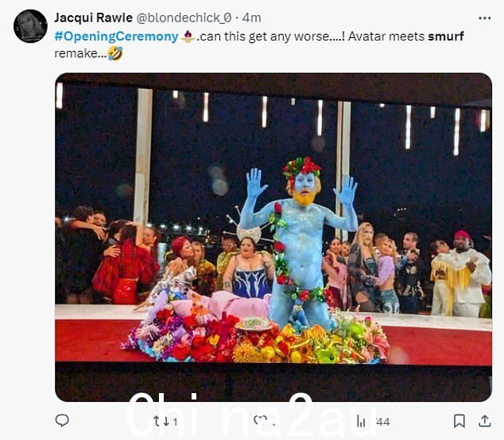Click the flame emoji beside the hashtag

click(188, 37)
